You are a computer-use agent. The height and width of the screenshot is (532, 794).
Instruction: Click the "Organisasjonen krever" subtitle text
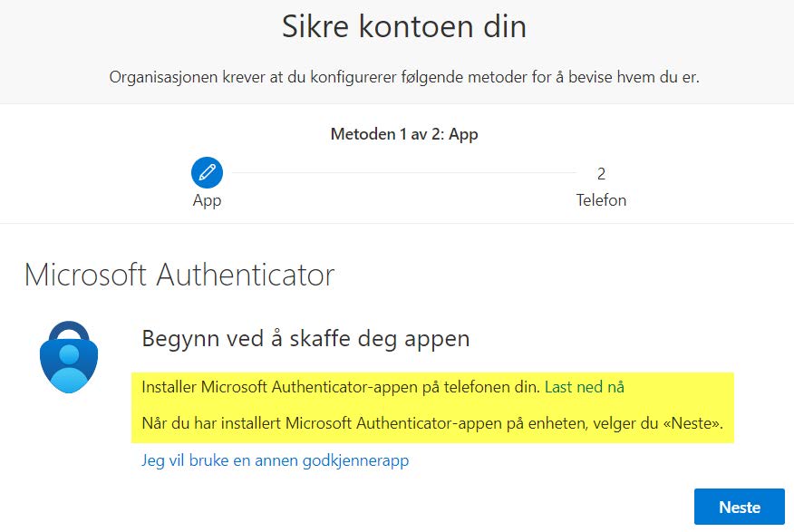404,77
